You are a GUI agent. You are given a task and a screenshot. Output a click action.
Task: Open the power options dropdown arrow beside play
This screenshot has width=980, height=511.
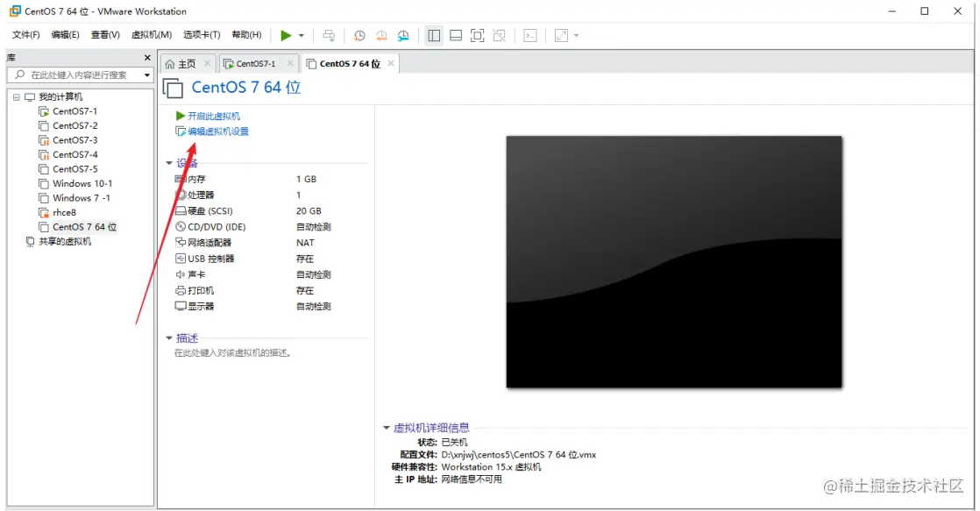coord(302,36)
